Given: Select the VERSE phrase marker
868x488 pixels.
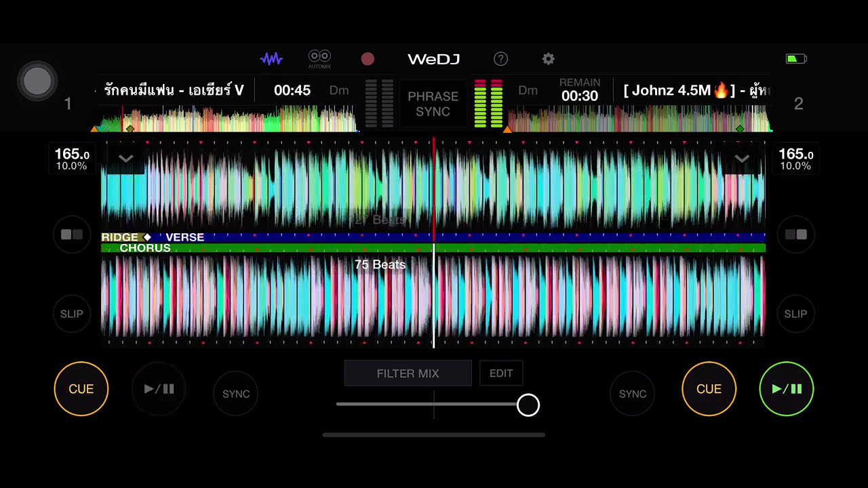Looking at the screenshot, I should 184,237.
